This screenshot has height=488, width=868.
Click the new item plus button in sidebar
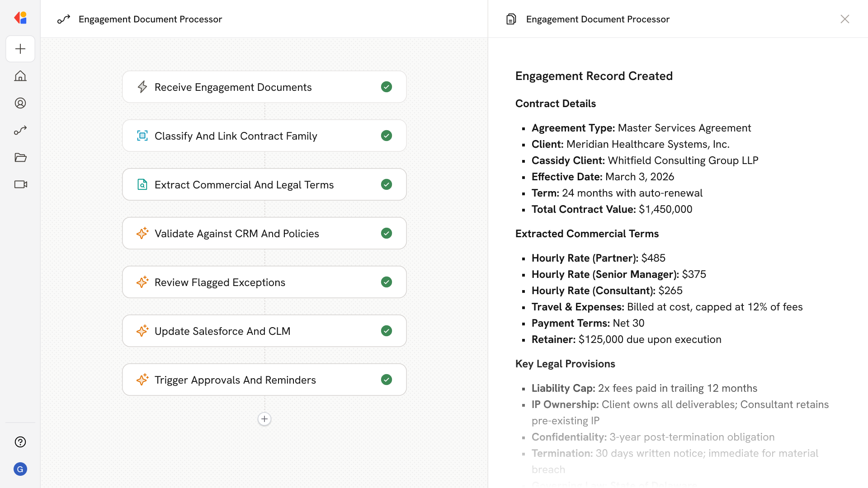click(20, 49)
